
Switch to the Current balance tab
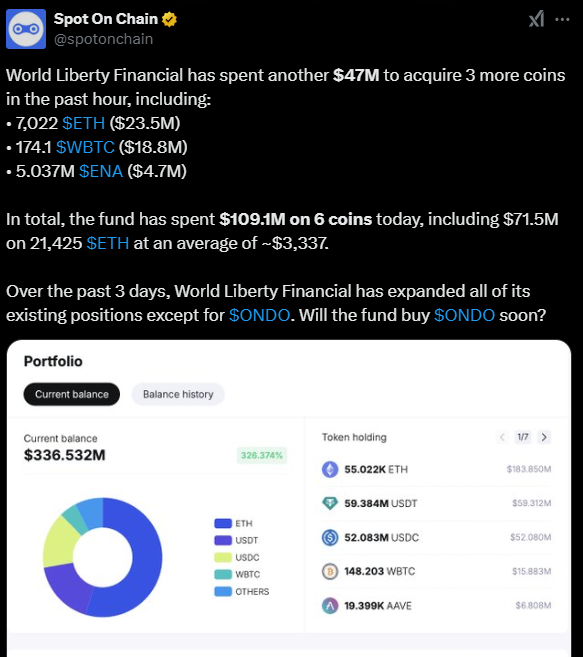coord(72,394)
